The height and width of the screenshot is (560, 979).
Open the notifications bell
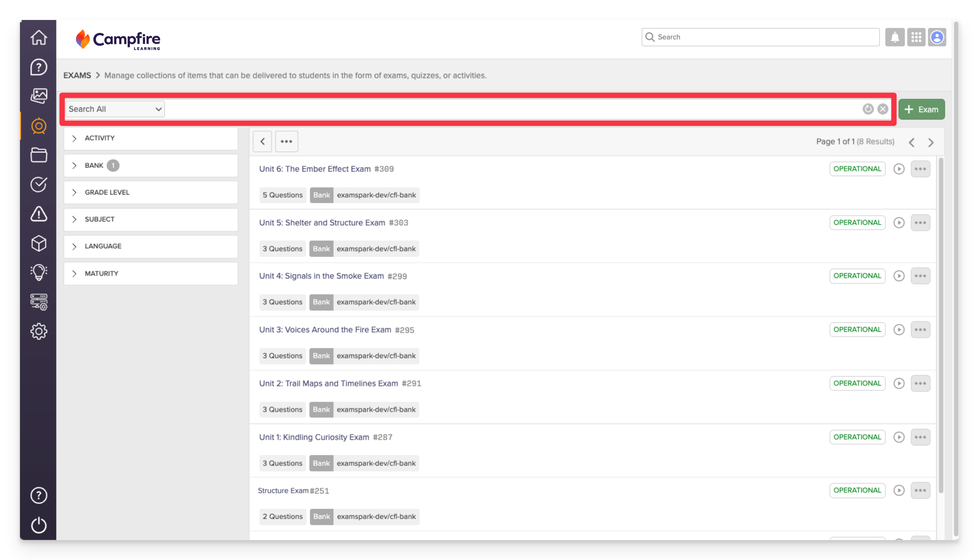point(895,37)
